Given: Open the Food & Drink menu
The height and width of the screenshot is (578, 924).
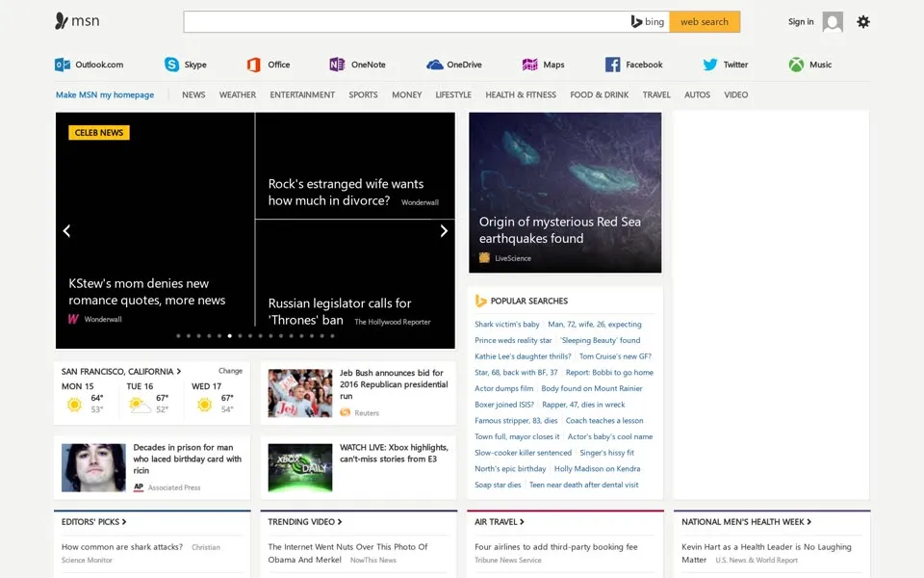Looking at the screenshot, I should [600, 94].
